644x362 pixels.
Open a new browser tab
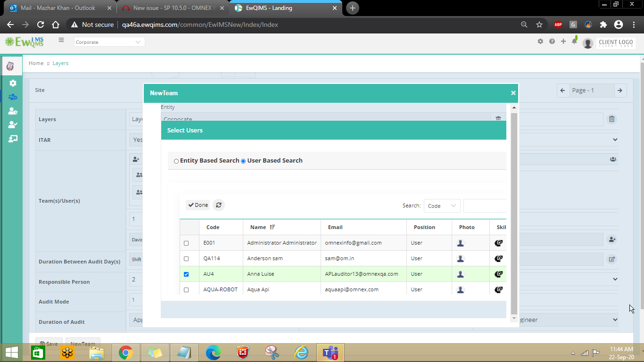352,8
